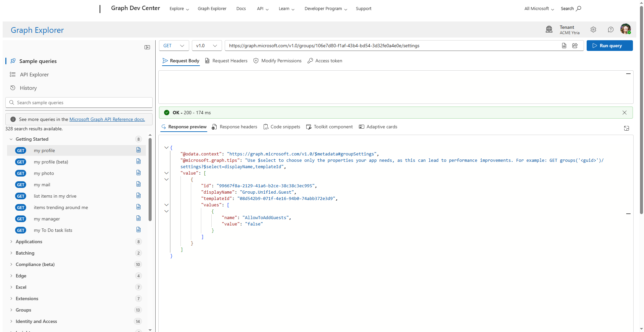Screen dimensions: 644x332
Task: Open Microsoft Graph API Reference docs link
Action: tap(107, 119)
